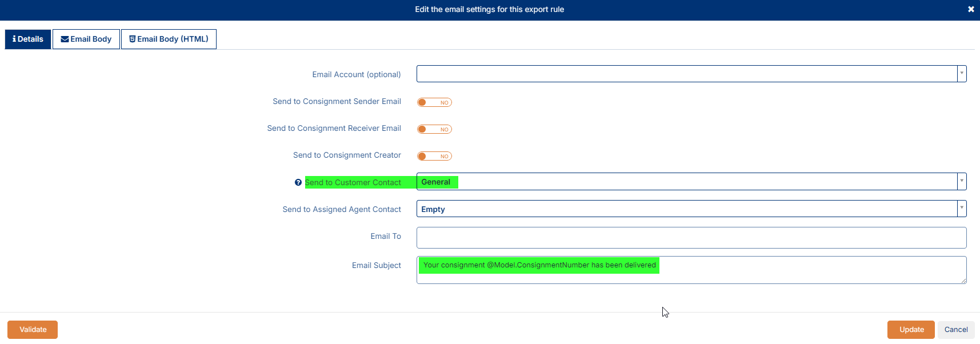This screenshot has height=344, width=980.
Task: Switch on Send to Consignment Creator
Action: [x=434, y=156]
